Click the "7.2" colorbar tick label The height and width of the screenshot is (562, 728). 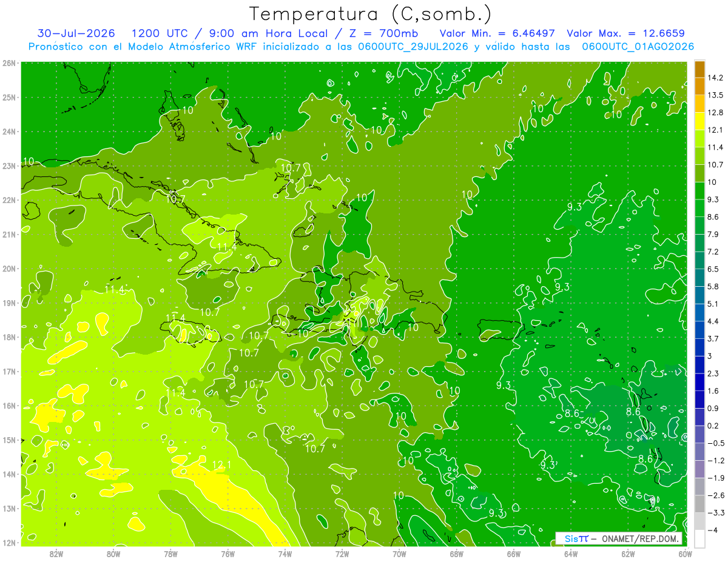tap(714, 252)
